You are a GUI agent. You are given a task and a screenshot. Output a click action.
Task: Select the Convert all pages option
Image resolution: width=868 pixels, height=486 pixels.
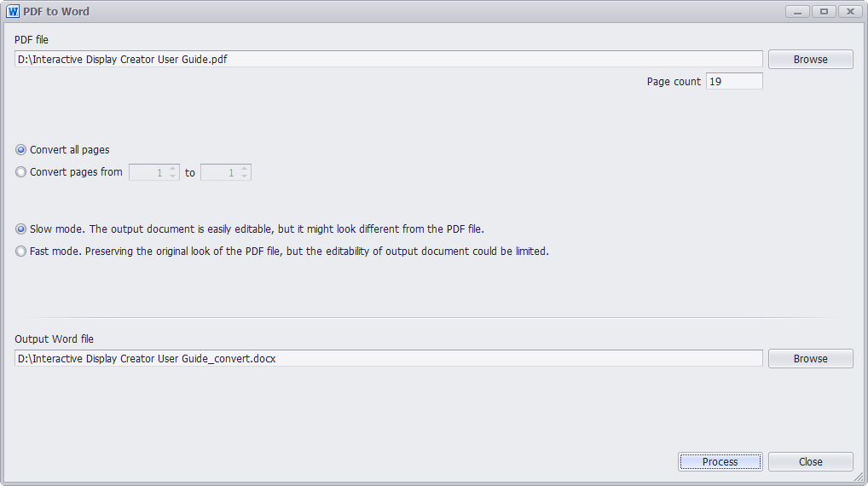[x=21, y=149]
